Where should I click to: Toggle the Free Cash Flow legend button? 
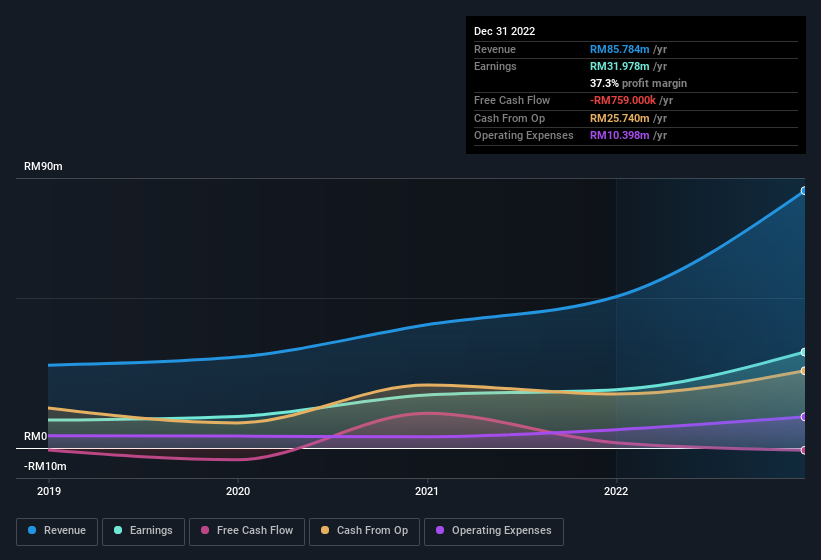pyautogui.click(x=247, y=531)
